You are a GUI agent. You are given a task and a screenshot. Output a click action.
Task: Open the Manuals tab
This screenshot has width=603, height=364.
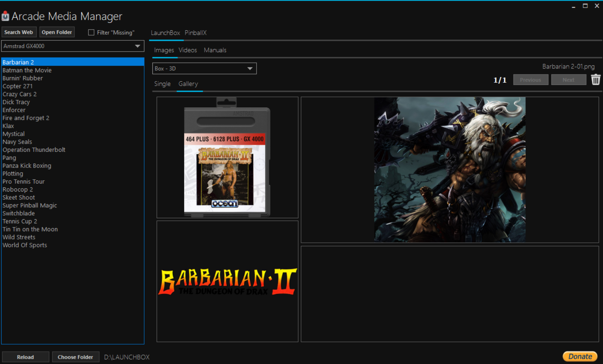[x=215, y=50]
